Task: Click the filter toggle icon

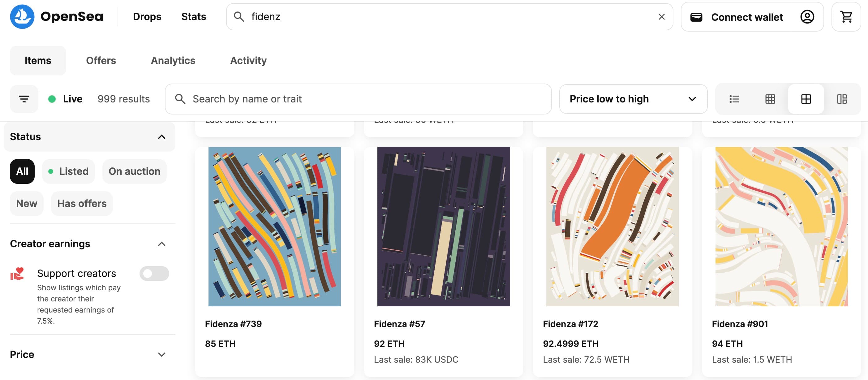Action: (x=24, y=99)
